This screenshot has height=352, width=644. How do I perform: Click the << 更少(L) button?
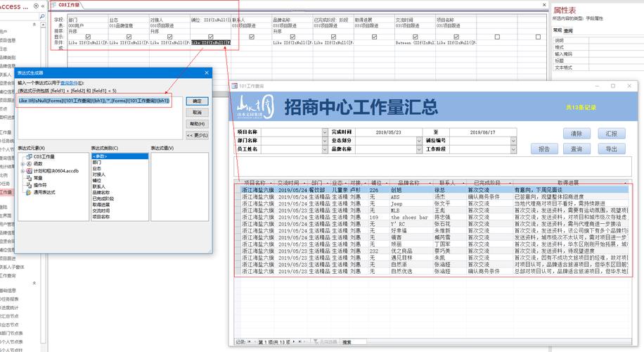tap(197, 135)
